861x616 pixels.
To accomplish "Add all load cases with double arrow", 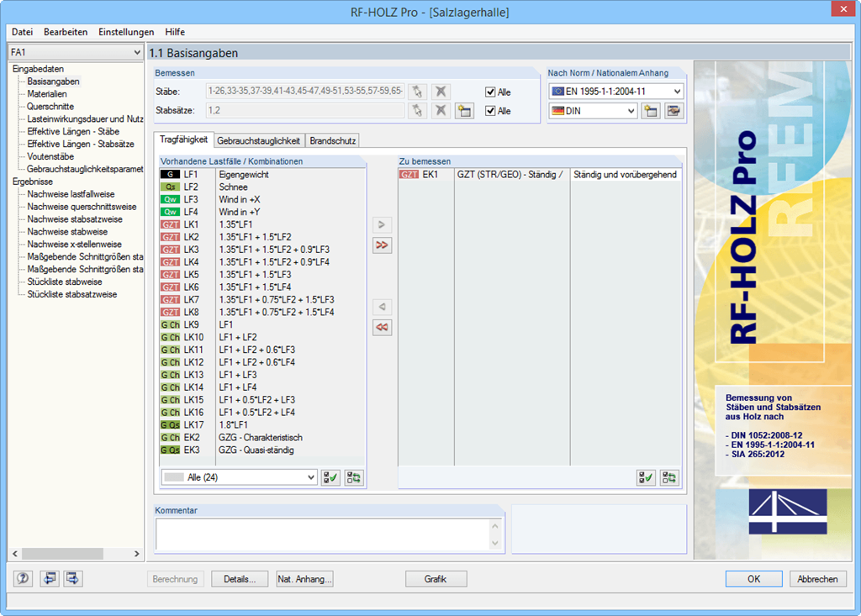I will pyautogui.click(x=383, y=245).
